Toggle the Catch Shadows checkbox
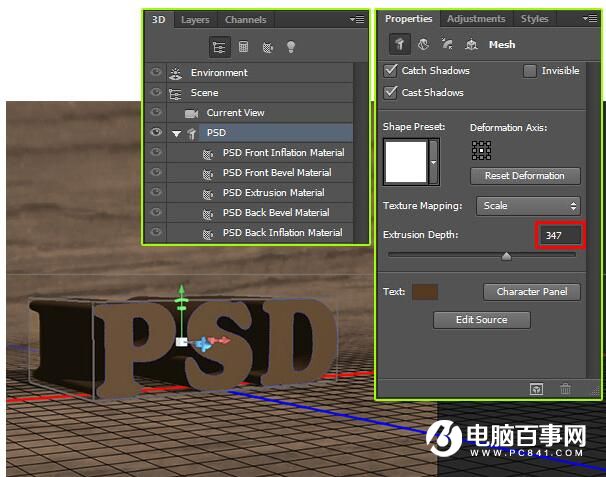 [390, 71]
